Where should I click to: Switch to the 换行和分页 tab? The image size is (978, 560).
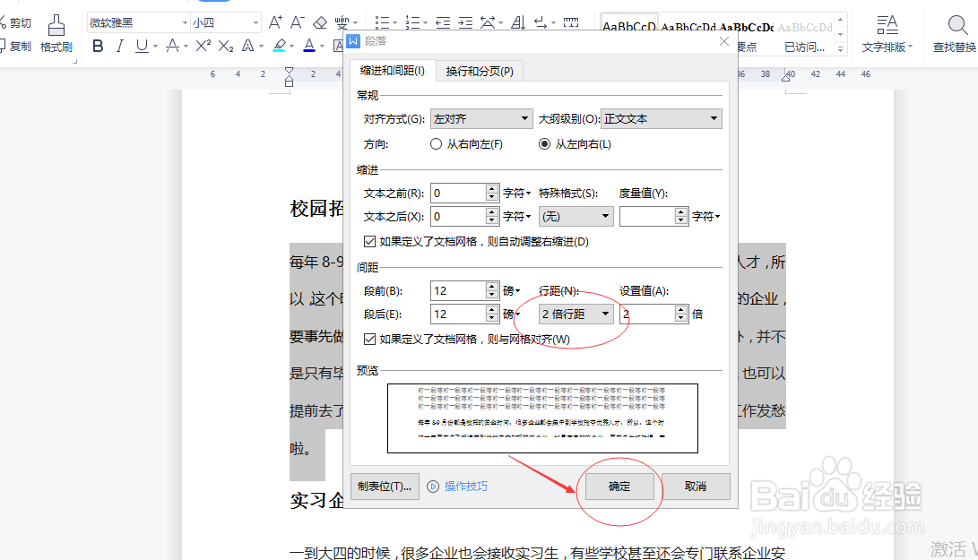[477, 71]
